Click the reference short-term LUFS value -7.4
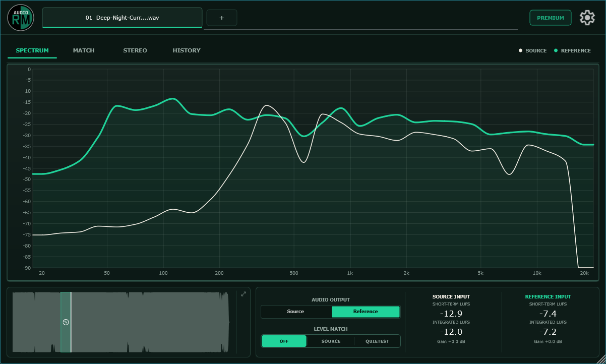This screenshot has height=364, width=606. (x=548, y=314)
